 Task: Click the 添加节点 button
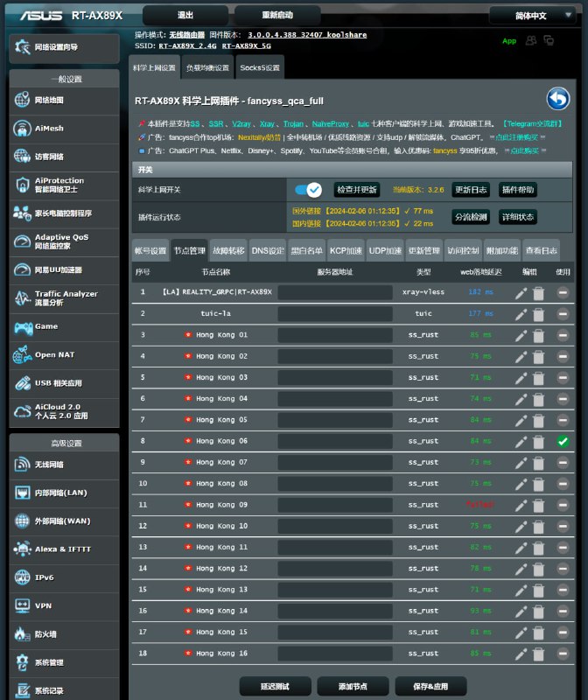point(353,686)
